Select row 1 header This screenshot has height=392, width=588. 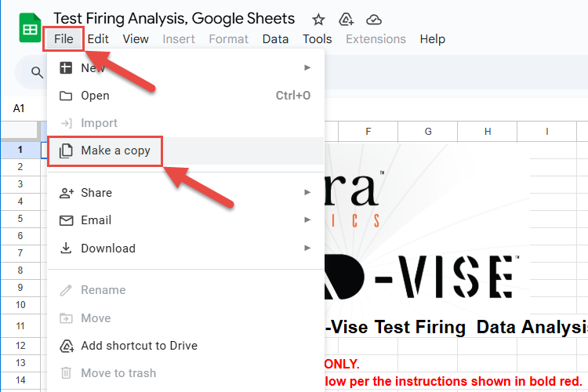(20, 150)
